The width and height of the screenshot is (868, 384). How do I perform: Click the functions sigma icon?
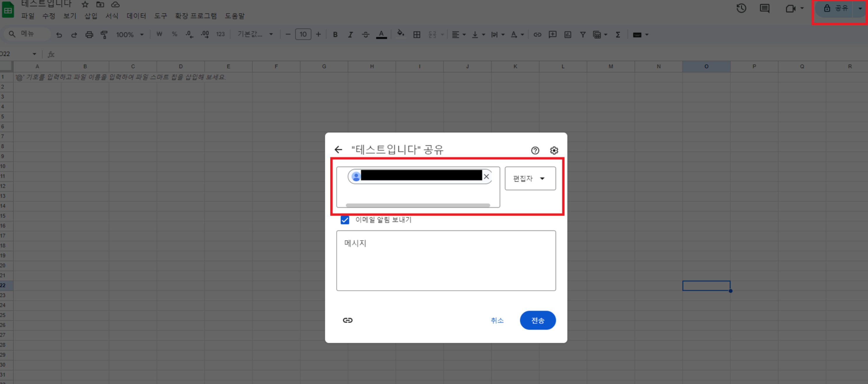point(618,34)
